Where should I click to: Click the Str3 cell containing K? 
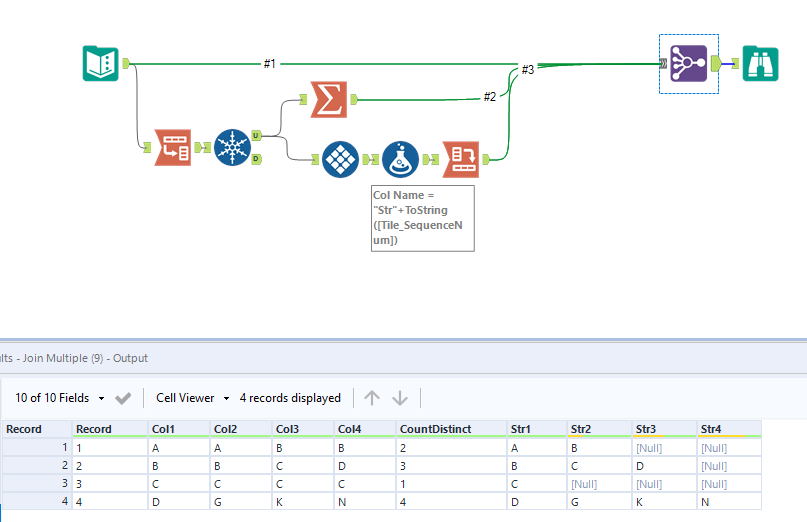click(x=664, y=502)
